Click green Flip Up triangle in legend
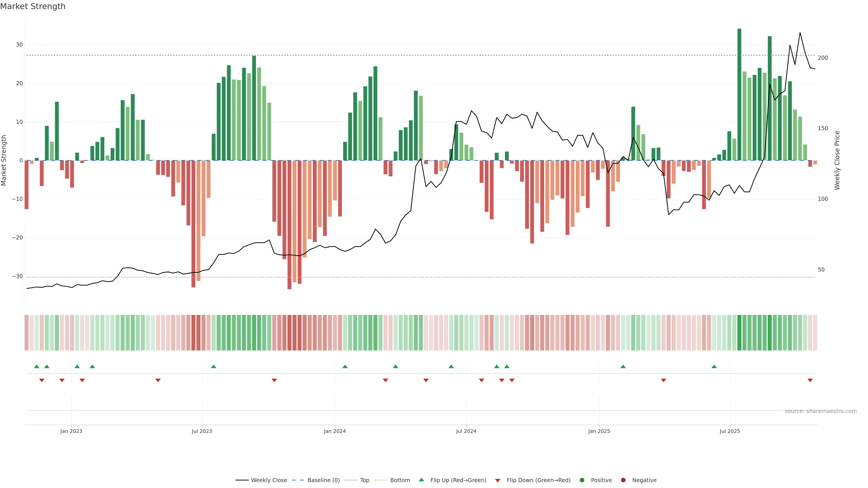This screenshot has width=868, height=488. 421,480
